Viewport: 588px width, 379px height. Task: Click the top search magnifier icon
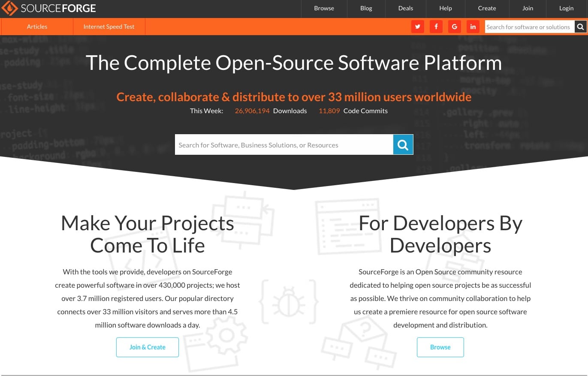click(580, 27)
